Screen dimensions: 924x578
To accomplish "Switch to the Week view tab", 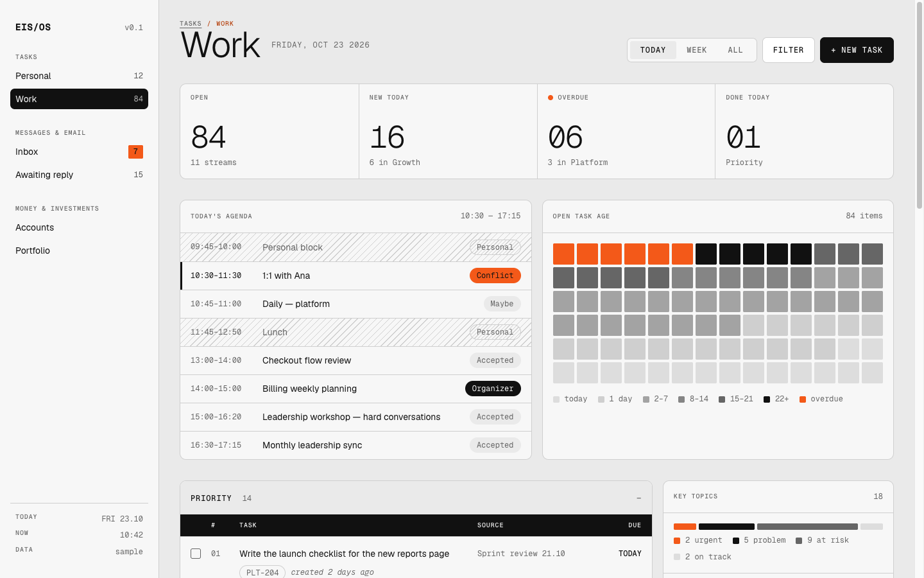I will point(697,50).
